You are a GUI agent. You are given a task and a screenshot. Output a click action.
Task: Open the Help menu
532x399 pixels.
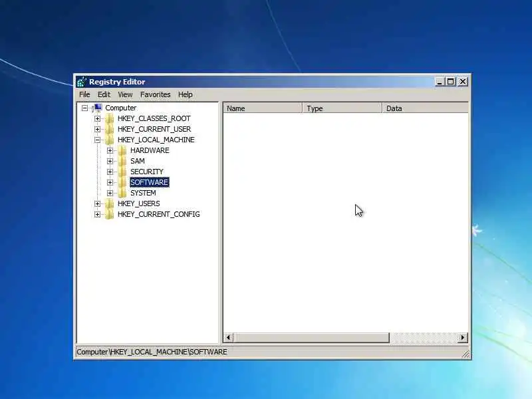[186, 94]
